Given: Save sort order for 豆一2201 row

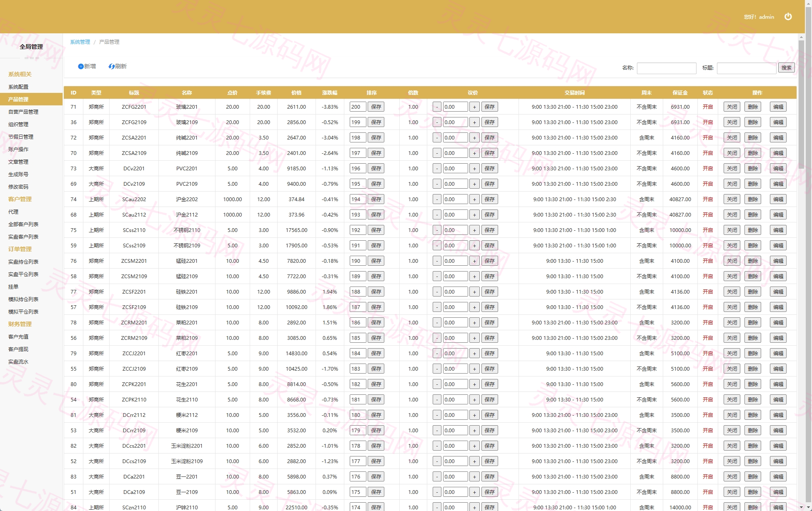Looking at the screenshot, I should [376, 477].
